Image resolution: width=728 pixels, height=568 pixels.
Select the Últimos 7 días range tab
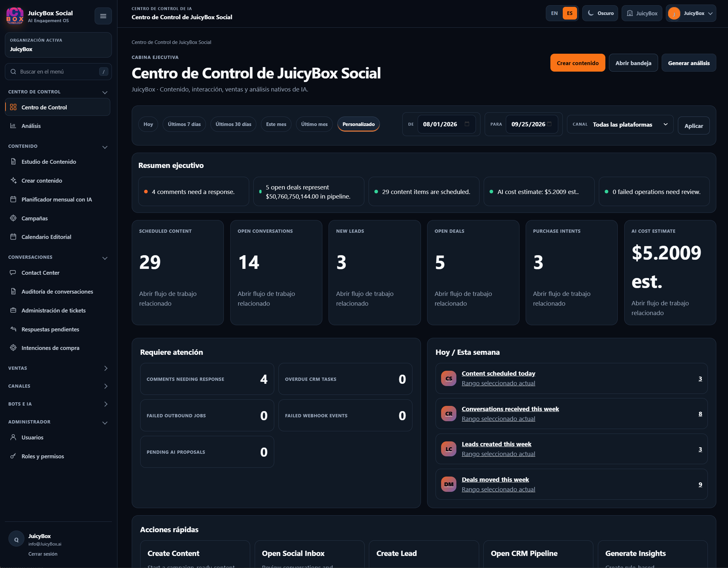[x=184, y=124]
